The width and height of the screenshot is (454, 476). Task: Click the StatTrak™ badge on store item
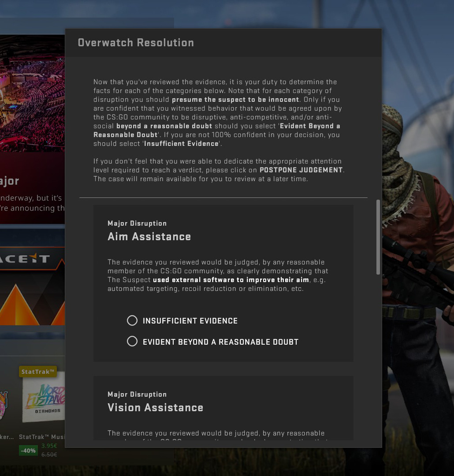pyautogui.click(x=38, y=372)
